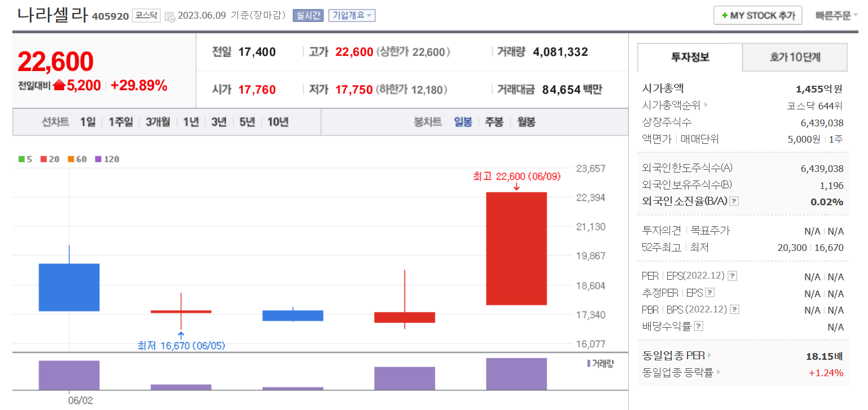Select the 1년 line chart period
The height and width of the screenshot is (410, 868).
point(191,122)
